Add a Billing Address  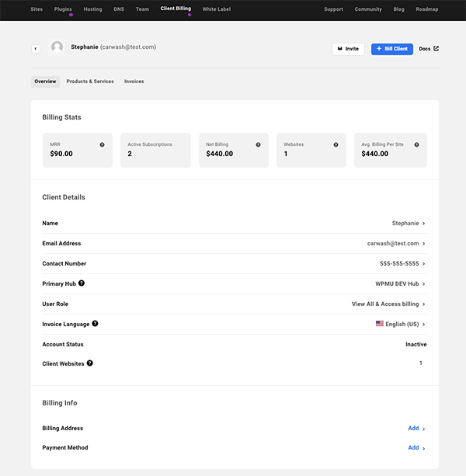[416, 428]
